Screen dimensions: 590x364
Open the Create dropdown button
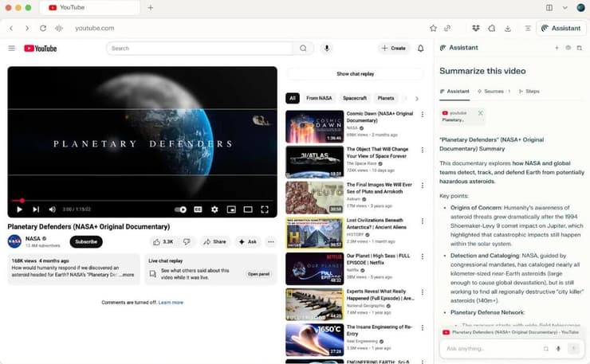tap(394, 49)
